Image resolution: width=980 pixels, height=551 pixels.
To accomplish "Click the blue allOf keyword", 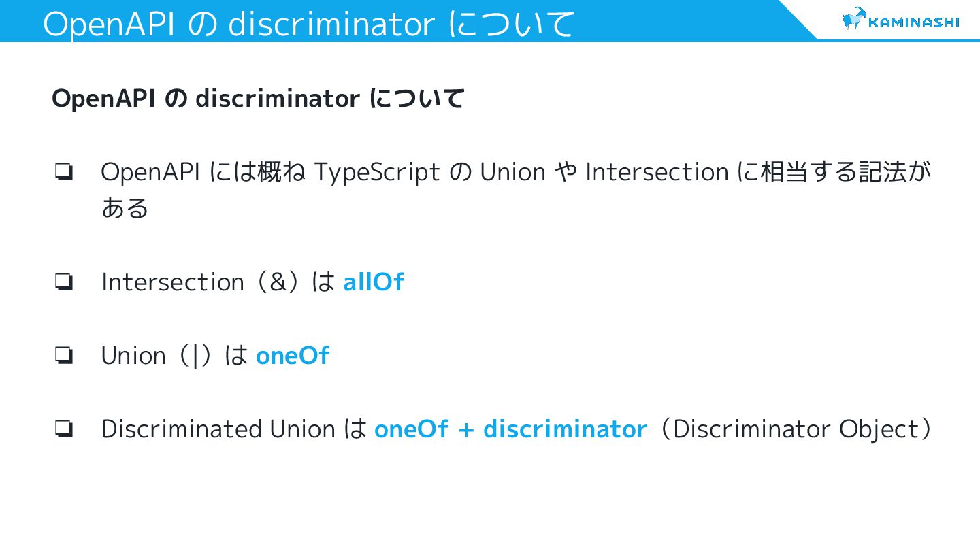I will click(374, 282).
